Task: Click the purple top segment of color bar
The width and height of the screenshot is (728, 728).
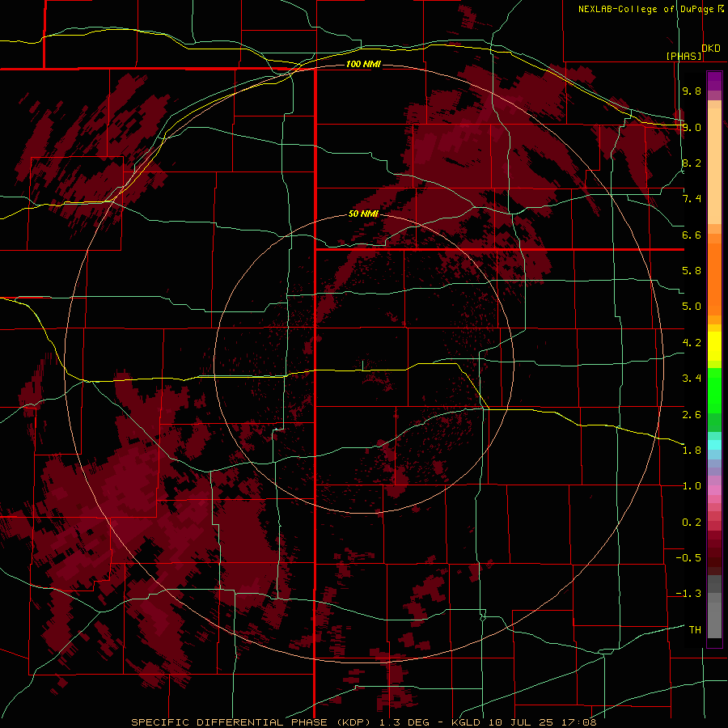Action: point(714,81)
